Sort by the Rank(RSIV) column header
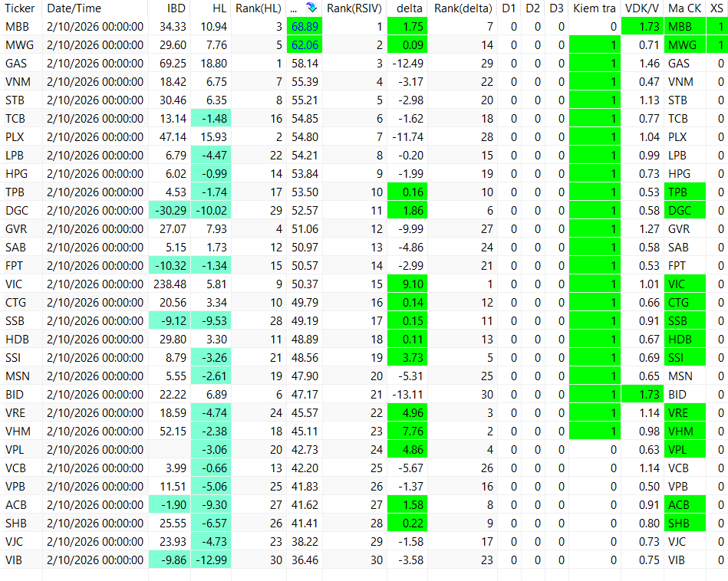728x581 pixels. [x=354, y=8]
